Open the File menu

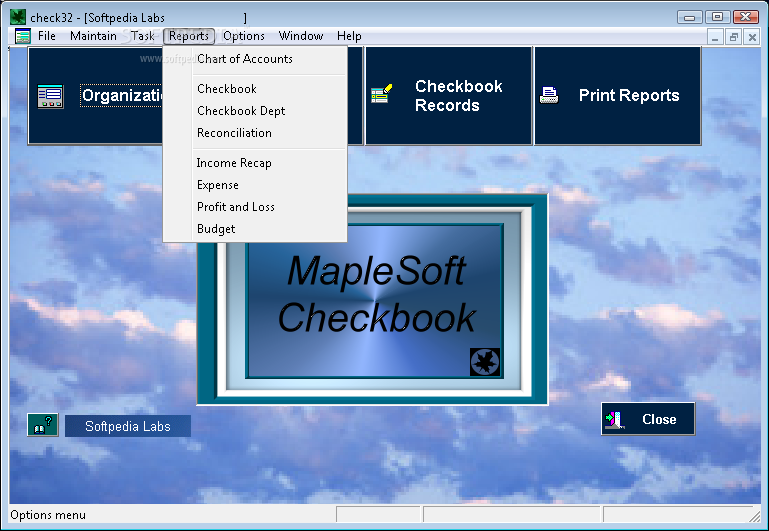point(47,36)
